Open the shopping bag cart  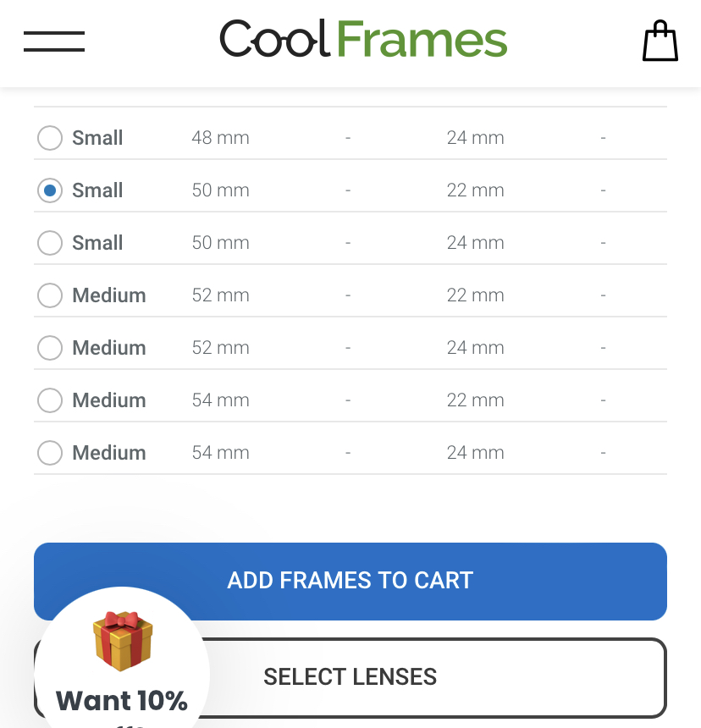tap(660, 41)
